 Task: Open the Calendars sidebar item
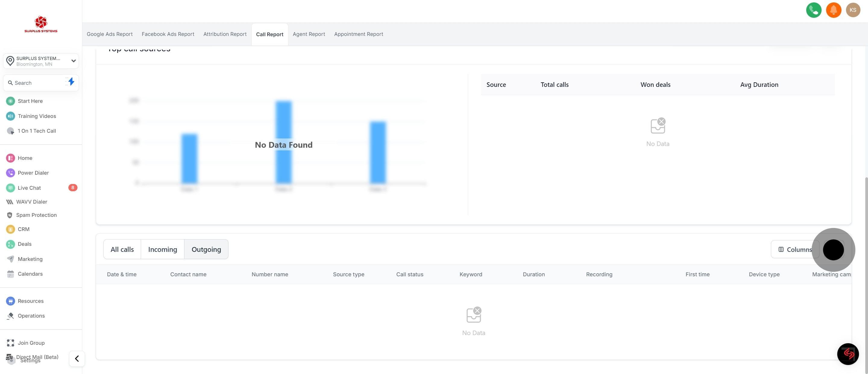[x=30, y=274]
